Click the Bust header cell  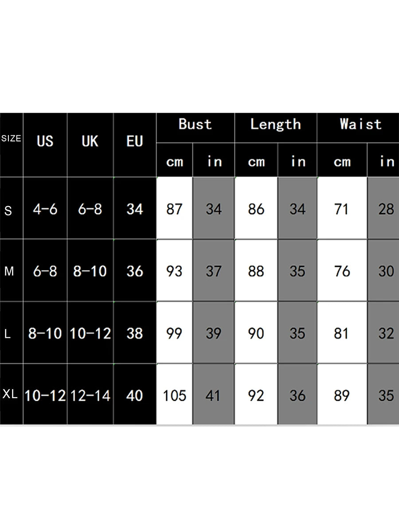point(195,124)
